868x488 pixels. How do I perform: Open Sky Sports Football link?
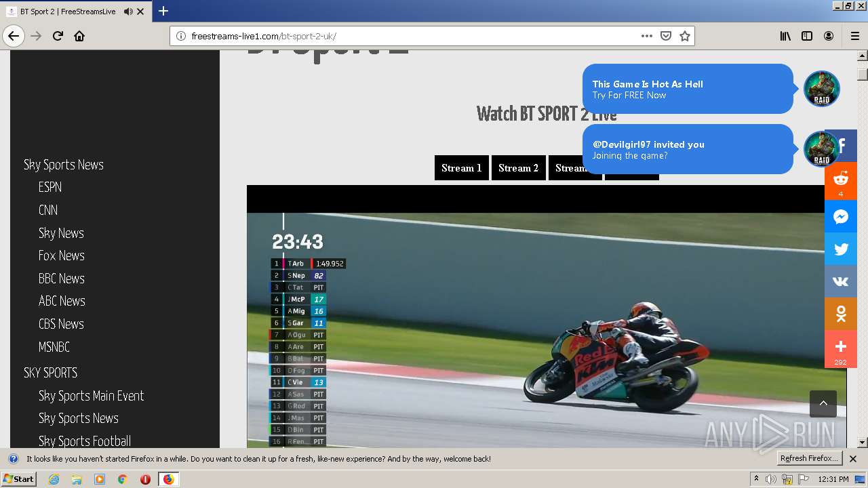(85, 441)
